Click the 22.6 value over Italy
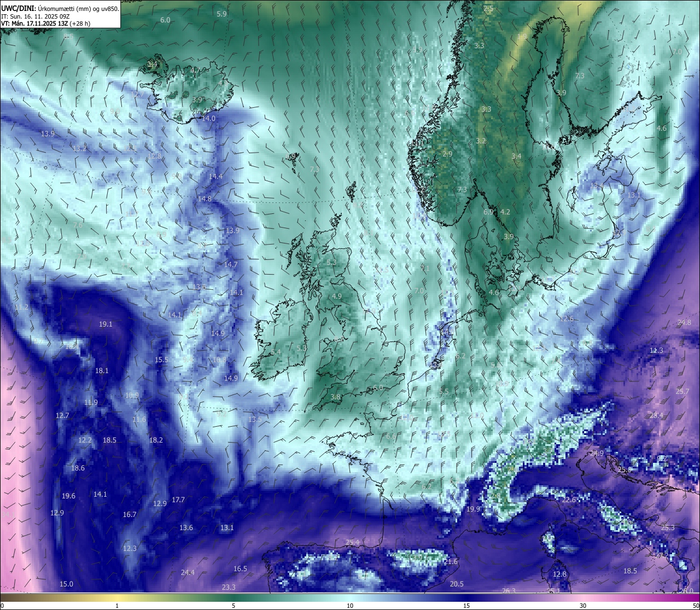The height and width of the screenshot is (610, 700). click(x=569, y=499)
